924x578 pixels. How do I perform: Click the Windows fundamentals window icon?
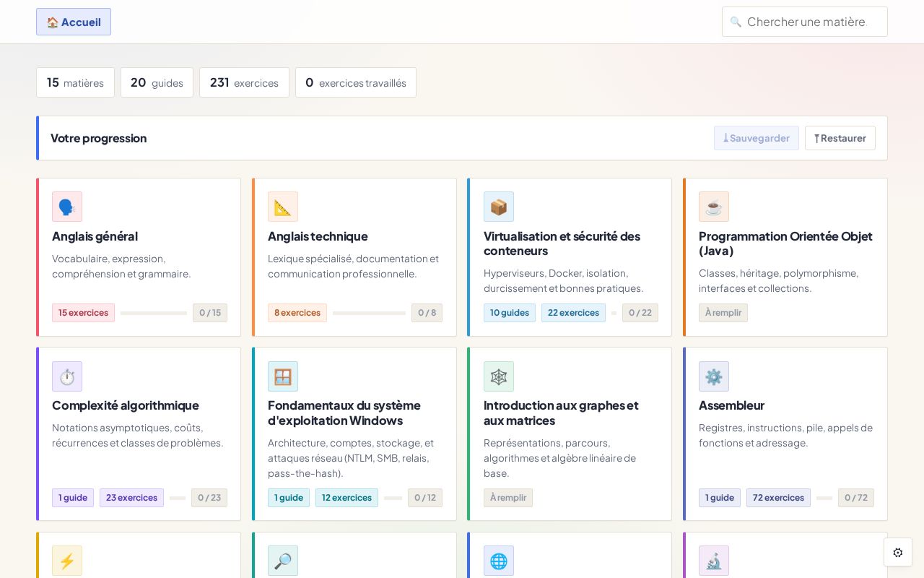pyautogui.click(x=283, y=376)
